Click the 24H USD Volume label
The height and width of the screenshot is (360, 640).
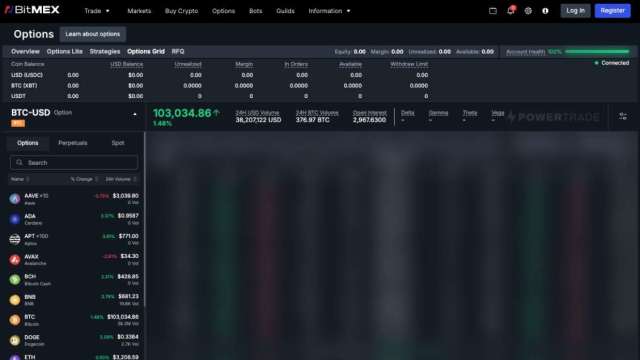(x=257, y=113)
